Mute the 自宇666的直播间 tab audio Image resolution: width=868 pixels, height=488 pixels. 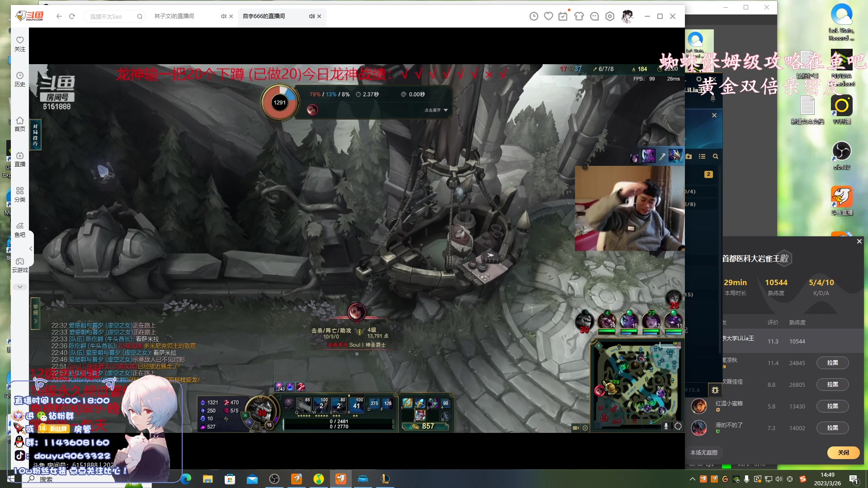[x=311, y=16]
